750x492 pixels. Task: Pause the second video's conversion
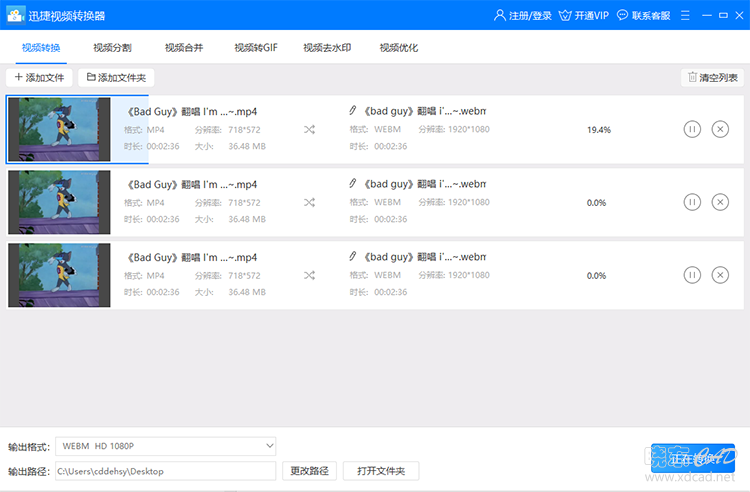pyautogui.click(x=692, y=202)
